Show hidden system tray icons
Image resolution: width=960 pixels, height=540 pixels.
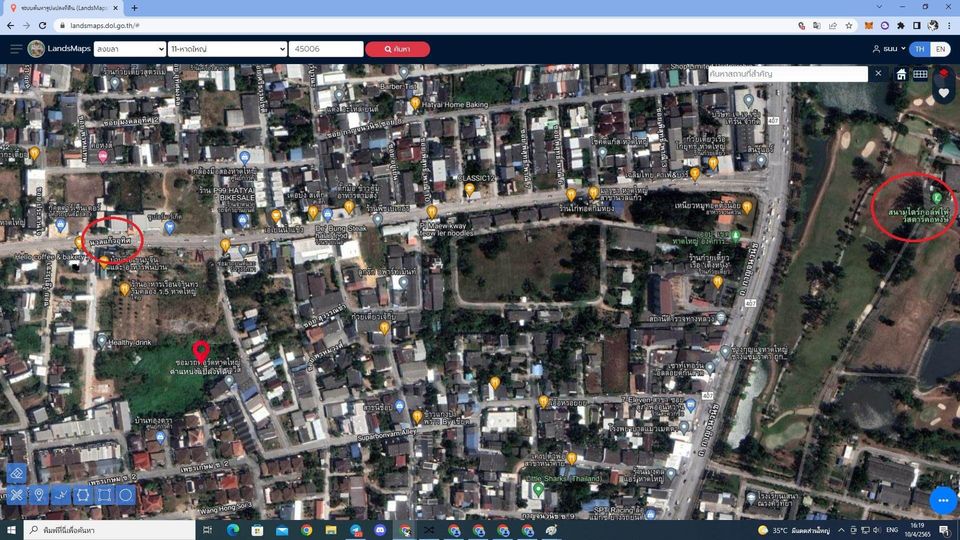[841, 530]
